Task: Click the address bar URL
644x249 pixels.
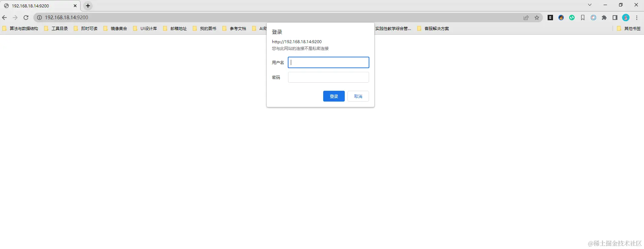Action: [x=66, y=18]
